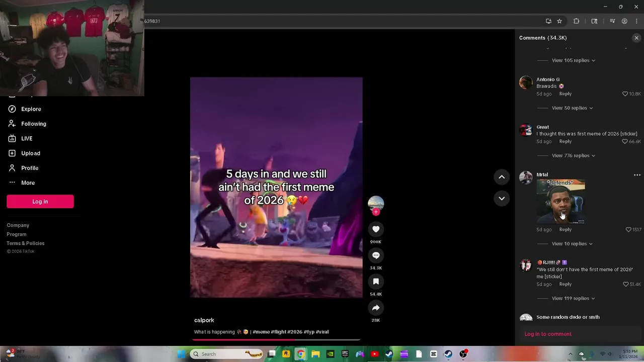Viewport: 644px width, 362px height.
Task: Expand View 119 replies under RJ
Action: [x=573, y=299]
